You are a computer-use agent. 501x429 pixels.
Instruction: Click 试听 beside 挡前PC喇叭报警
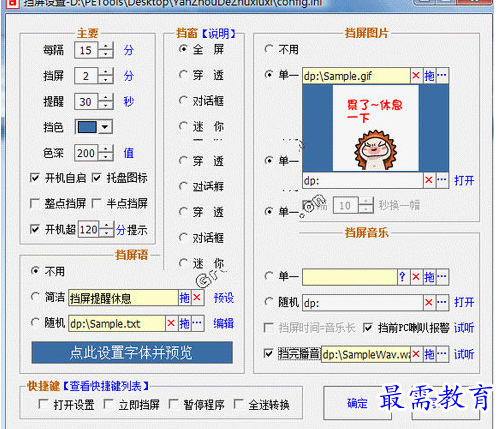(464, 328)
